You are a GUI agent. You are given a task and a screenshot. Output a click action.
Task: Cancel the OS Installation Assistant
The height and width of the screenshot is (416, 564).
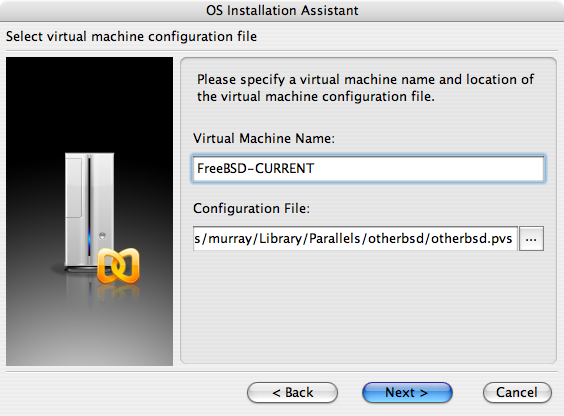pos(517,392)
